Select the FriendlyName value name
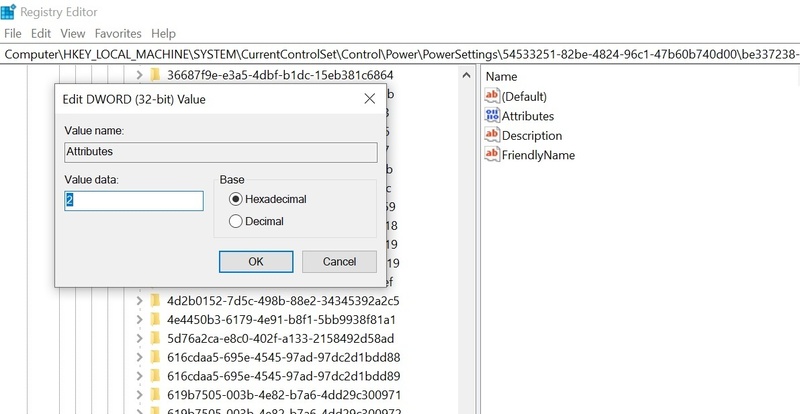Image resolution: width=800 pixels, height=414 pixels. (x=538, y=155)
